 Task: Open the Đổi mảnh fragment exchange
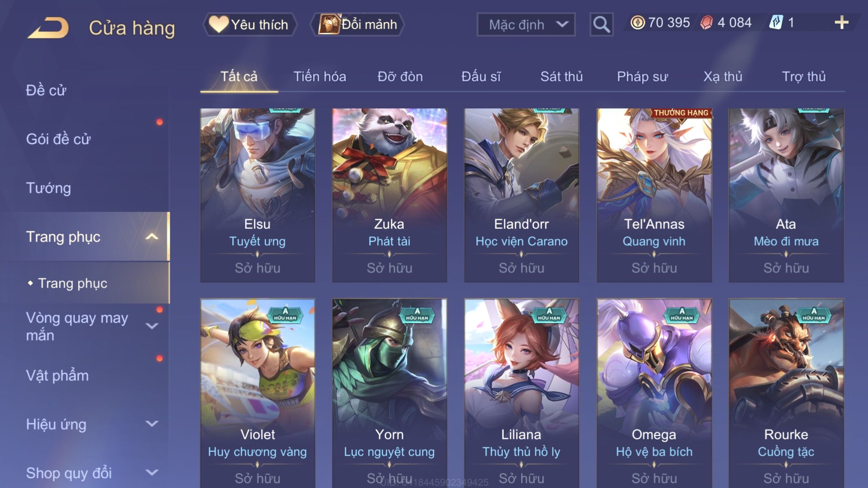357,24
